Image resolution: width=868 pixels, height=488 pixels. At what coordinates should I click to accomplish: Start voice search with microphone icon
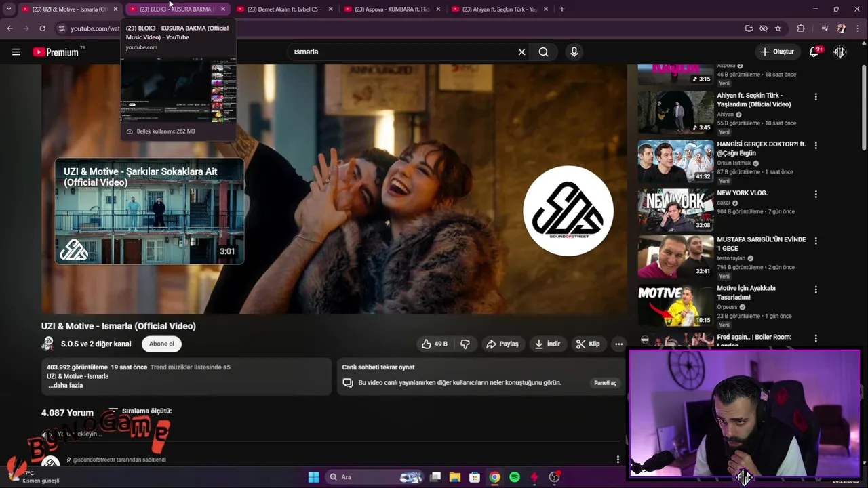tap(574, 52)
